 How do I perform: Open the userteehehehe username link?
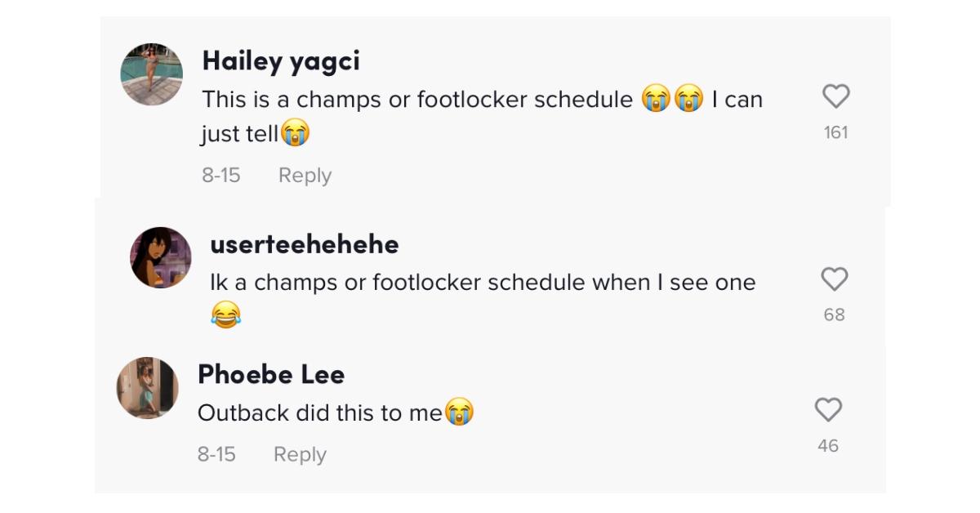pos(305,244)
